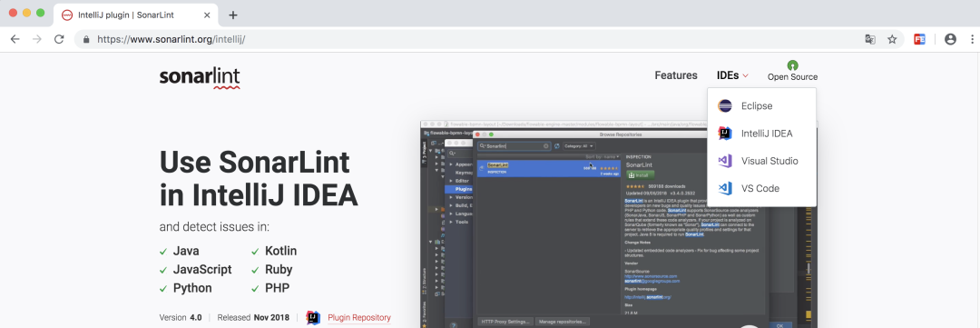This screenshot has width=980, height=328.
Task: Click the SonarLint favicon on the tab
Action: 67,15
